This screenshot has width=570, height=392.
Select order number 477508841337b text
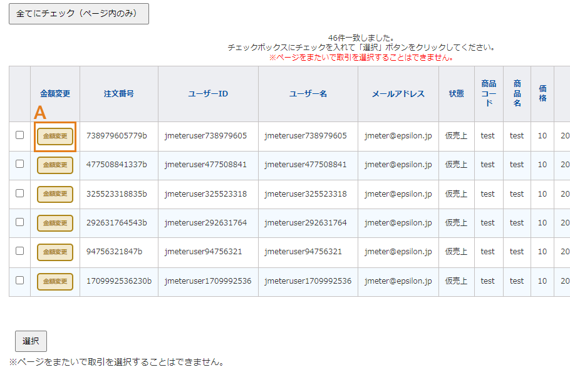point(117,165)
